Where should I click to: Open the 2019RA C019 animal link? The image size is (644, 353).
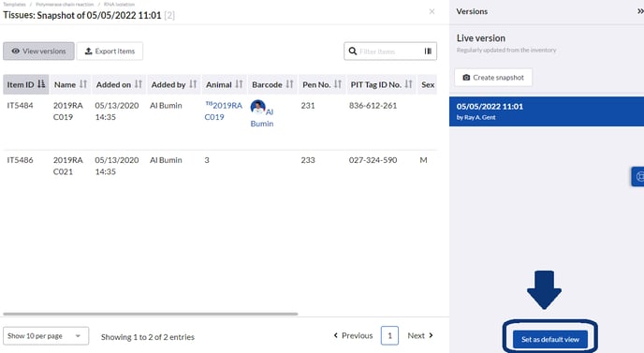coord(224,110)
